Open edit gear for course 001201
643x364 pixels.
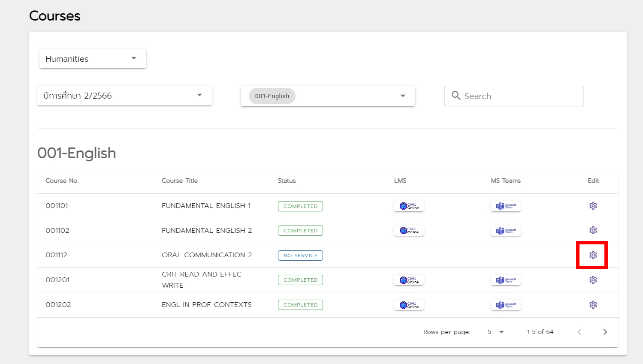click(x=593, y=280)
